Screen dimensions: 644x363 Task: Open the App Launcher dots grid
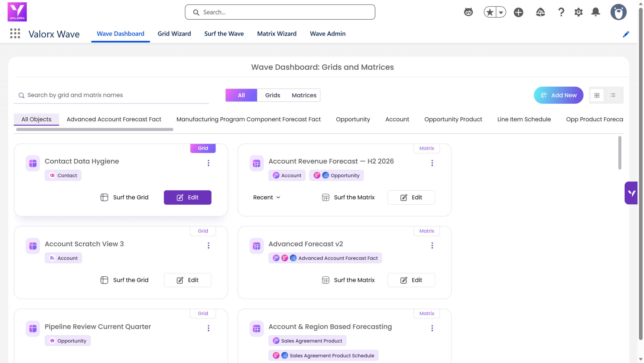(x=15, y=33)
